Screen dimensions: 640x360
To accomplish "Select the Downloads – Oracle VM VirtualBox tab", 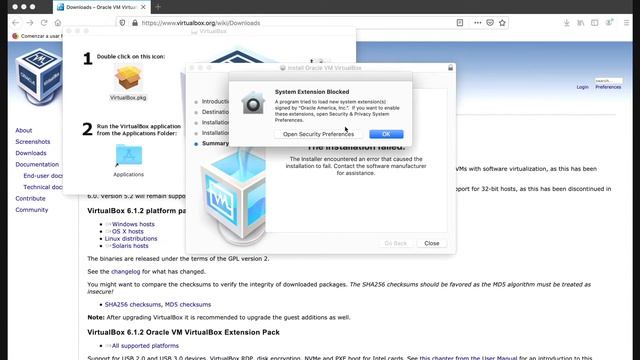I will pos(102,7).
